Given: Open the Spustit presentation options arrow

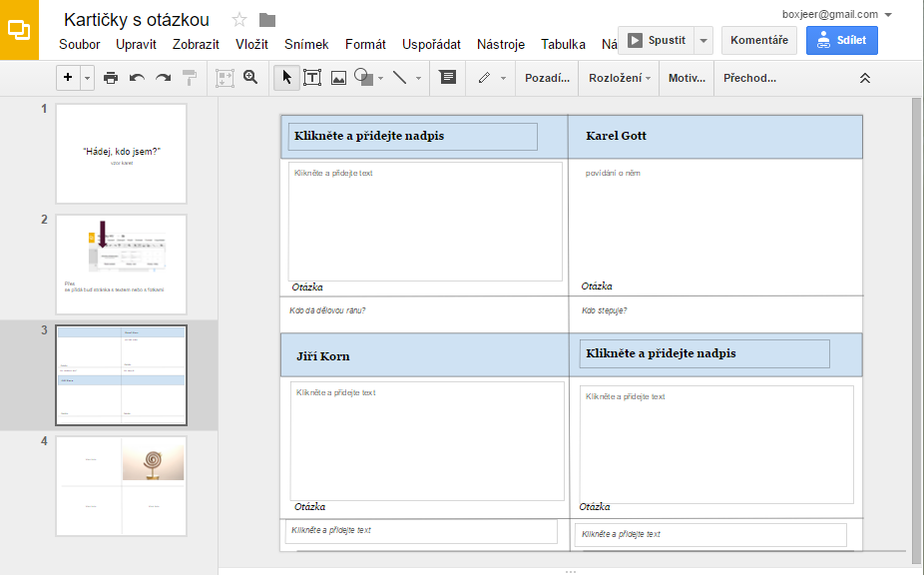Looking at the screenshot, I should click(x=703, y=41).
